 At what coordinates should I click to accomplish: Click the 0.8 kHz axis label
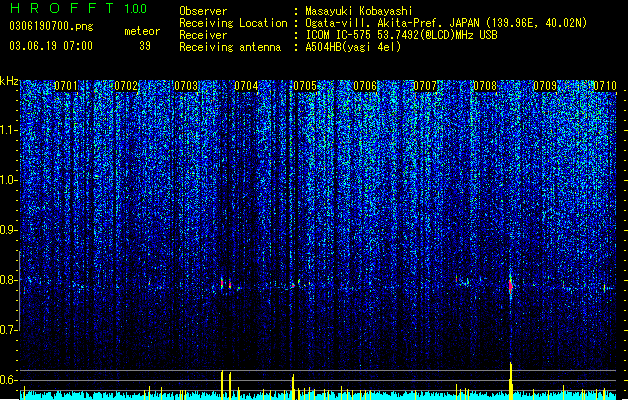coord(9,280)
